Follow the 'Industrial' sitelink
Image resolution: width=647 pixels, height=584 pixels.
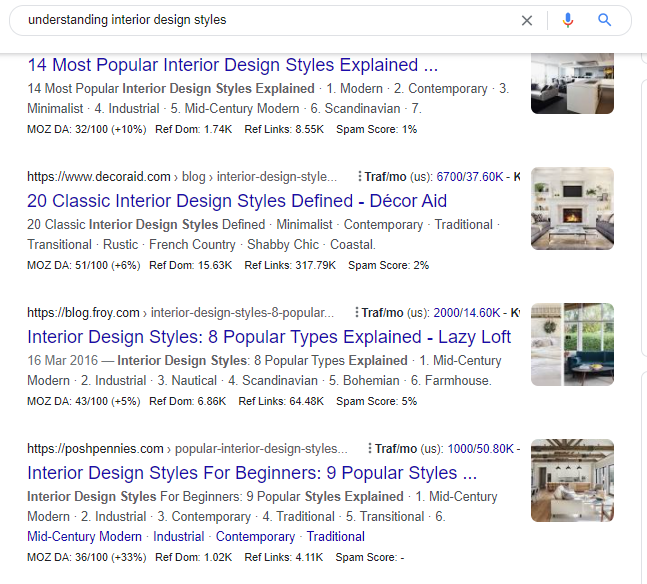pos(179,536)
